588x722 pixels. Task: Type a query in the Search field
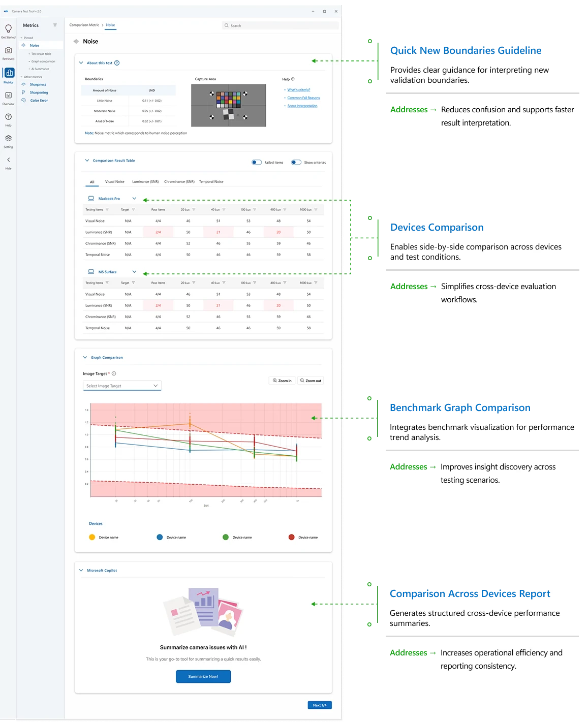(x=280, y=25)
